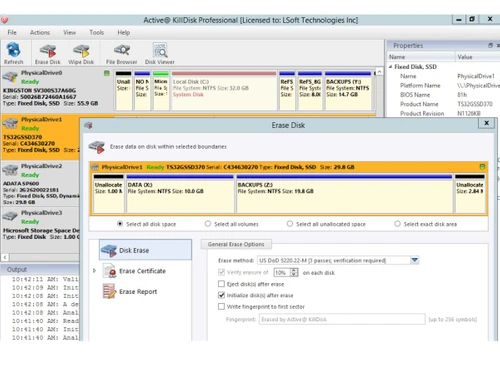Viewport: 500px width, 375px height.
Task: Open the Erase Report options page
Action: click(x=130, y=291)
